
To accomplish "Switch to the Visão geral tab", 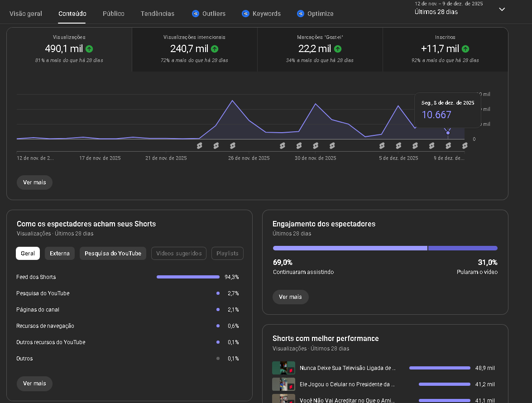I will click(26, 14).
